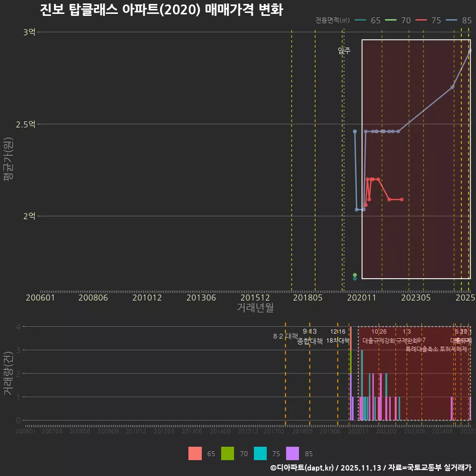Click the 대출규제강화 annotation label
The width and height of the screenshot is (476, 476).
[379, 340]
